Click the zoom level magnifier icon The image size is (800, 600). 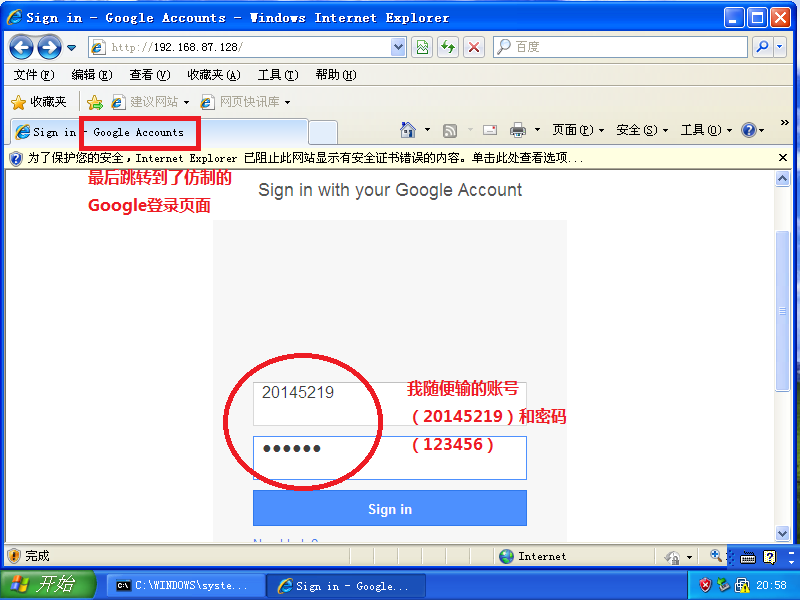coord(715,555)
